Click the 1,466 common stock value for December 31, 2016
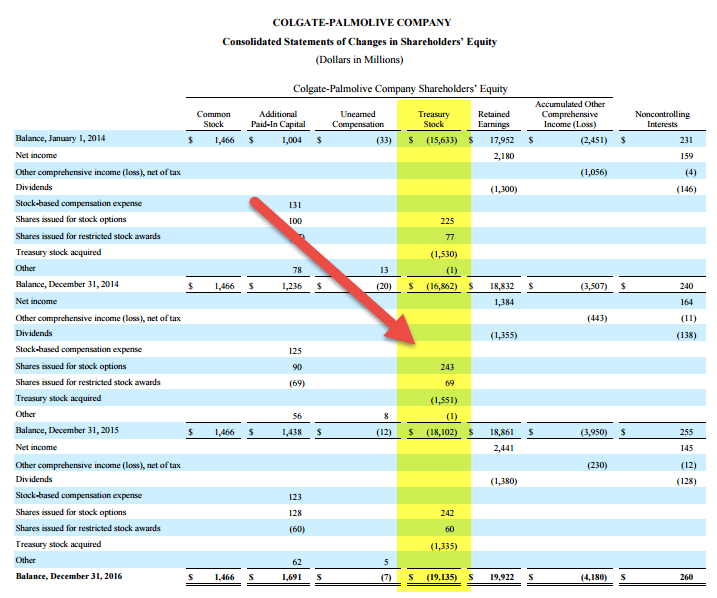The height and width of the screenshot is (598, 717). [x=224, y=577]
